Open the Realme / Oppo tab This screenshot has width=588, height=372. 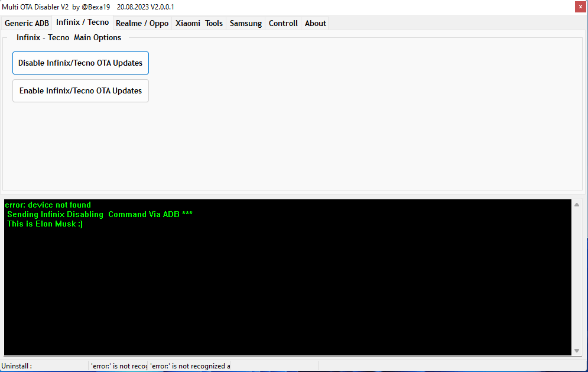pyautogui.click(x=142, y=23)
